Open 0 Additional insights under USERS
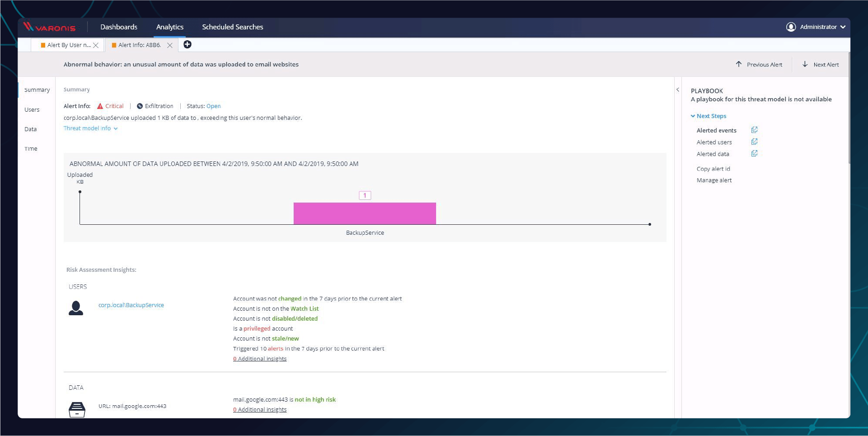Image resolution: width=868 pixels, height=436 pixels. (x=260, y=358)
